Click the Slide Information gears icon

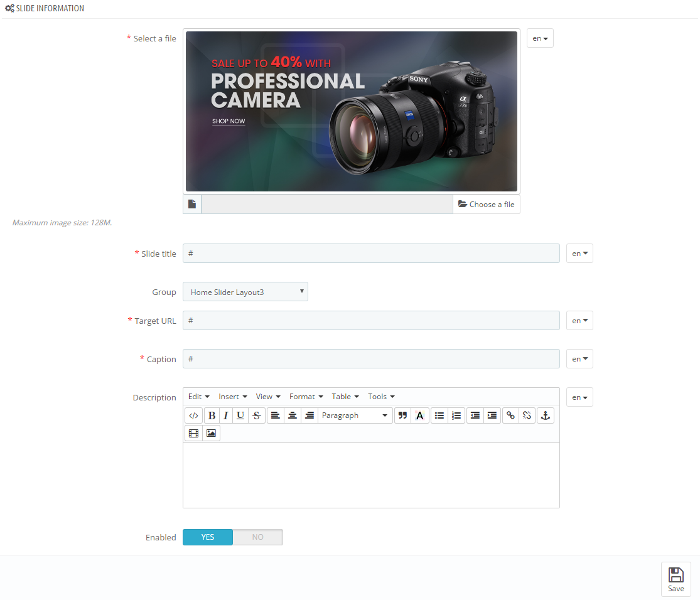coord(9,8)
